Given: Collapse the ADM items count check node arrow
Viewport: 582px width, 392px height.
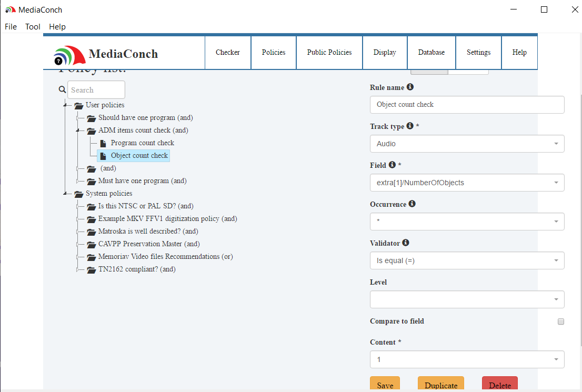Looking at the screenshot, I should [x=77, y=130].
